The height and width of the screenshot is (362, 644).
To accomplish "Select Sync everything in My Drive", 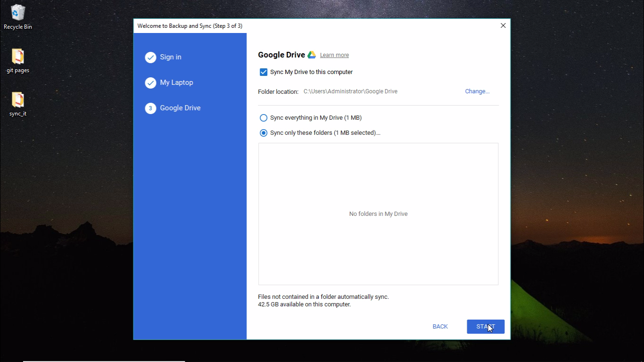I will [x=264, y=118].
